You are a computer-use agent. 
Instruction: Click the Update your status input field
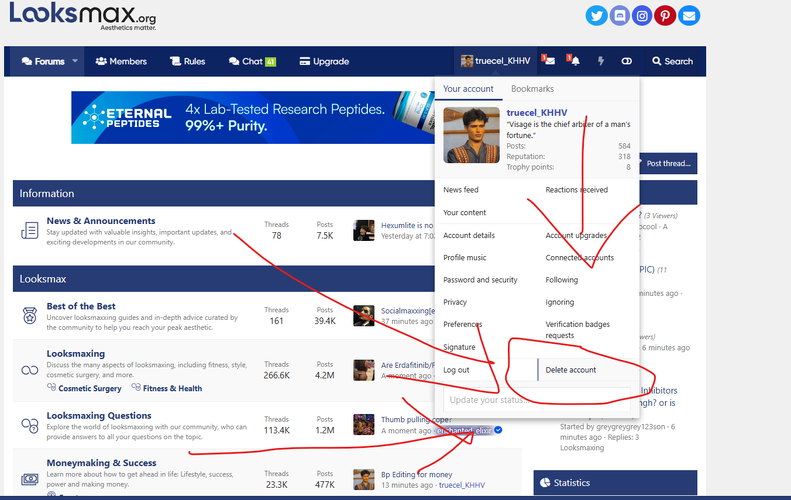537,400
